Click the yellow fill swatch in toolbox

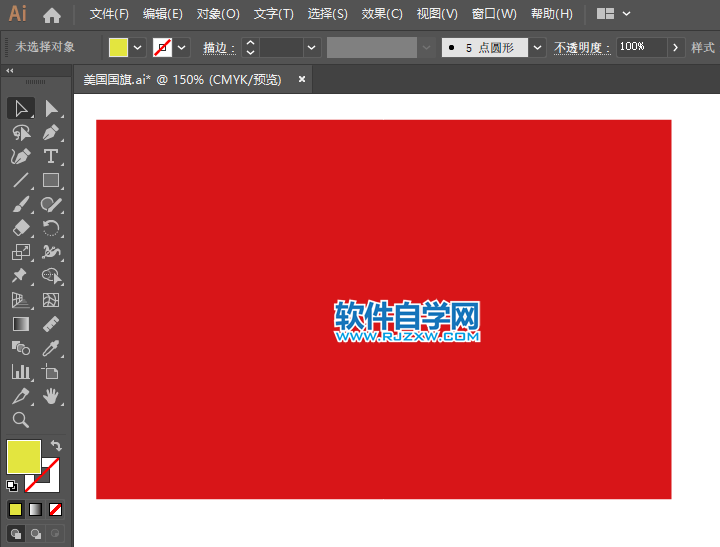click(23, 457)
